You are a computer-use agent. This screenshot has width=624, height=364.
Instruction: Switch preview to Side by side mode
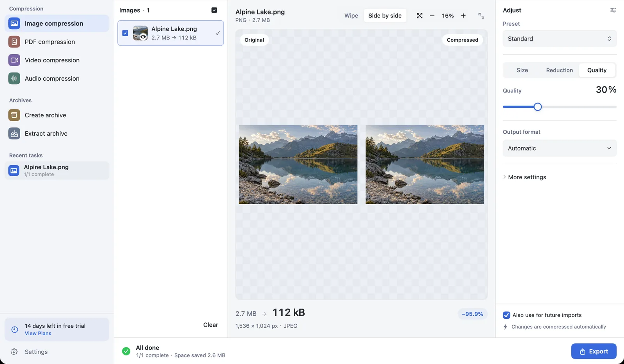tap(385, 16)
